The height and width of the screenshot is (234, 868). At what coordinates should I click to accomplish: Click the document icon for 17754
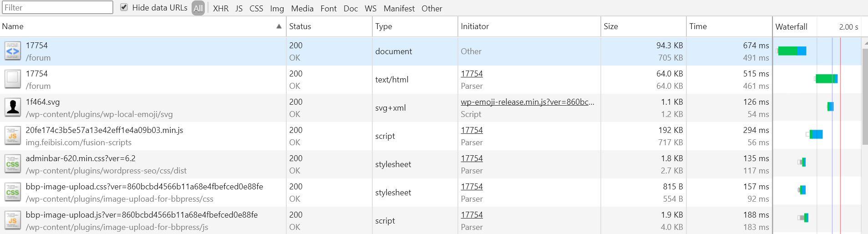(13, 51)
